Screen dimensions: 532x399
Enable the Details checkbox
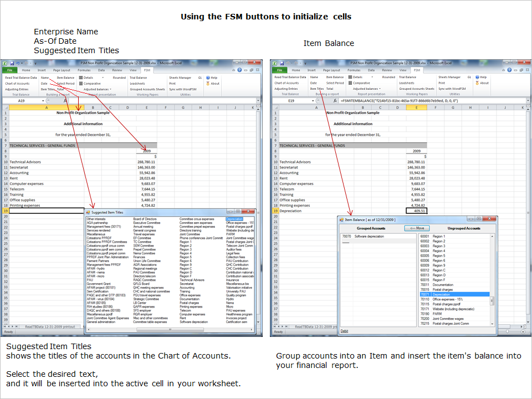[x=81, y=78]
